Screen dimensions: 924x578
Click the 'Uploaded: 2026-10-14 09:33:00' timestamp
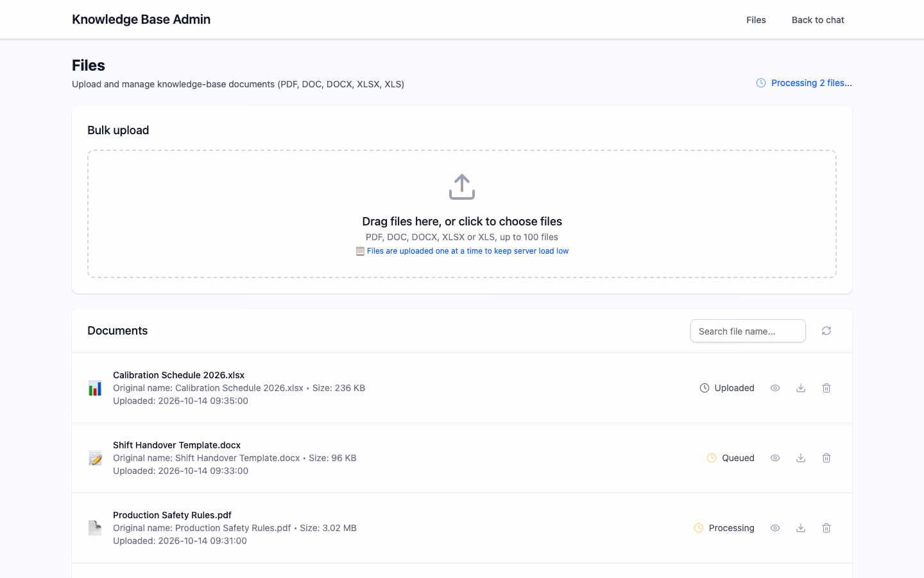tap(180, 471)
